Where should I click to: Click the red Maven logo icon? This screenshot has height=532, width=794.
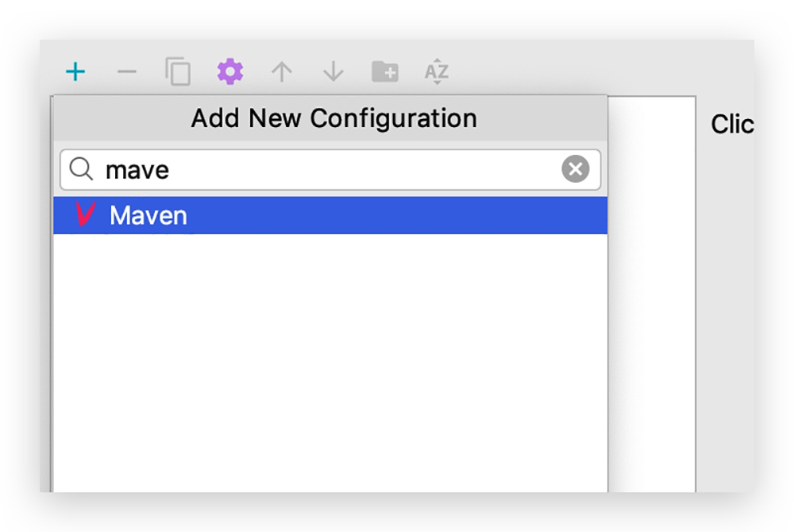84,215
